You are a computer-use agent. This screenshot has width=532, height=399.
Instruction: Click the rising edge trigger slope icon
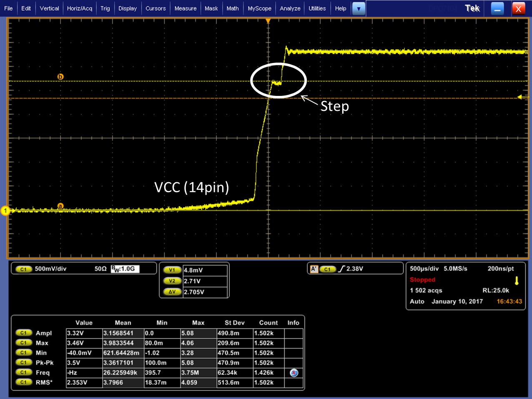(341, 269)
